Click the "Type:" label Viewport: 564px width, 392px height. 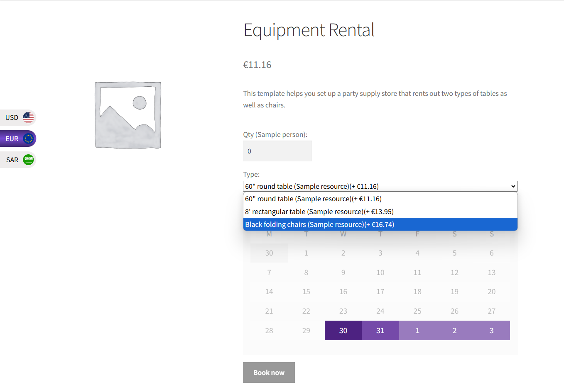click(x=251, y=174)
